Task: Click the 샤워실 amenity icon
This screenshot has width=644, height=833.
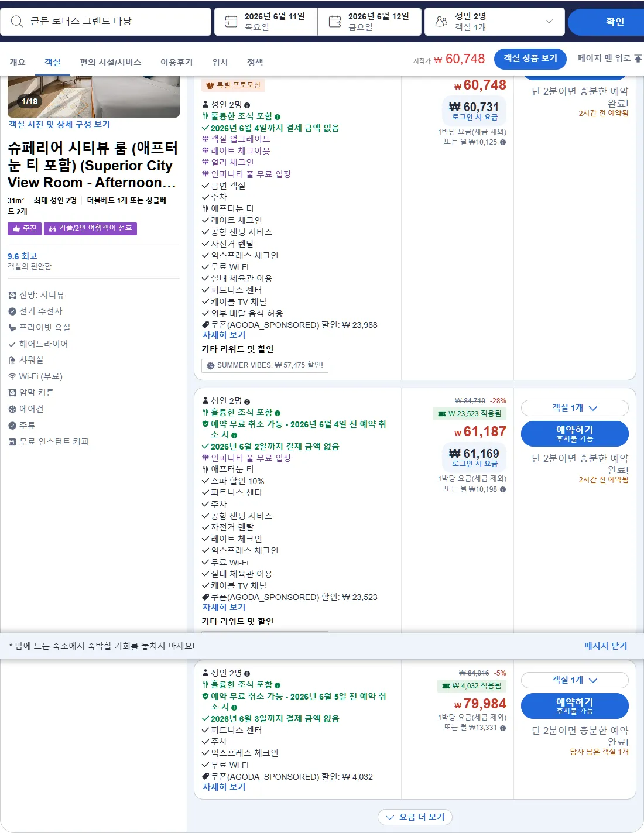Action: point(12,360)
